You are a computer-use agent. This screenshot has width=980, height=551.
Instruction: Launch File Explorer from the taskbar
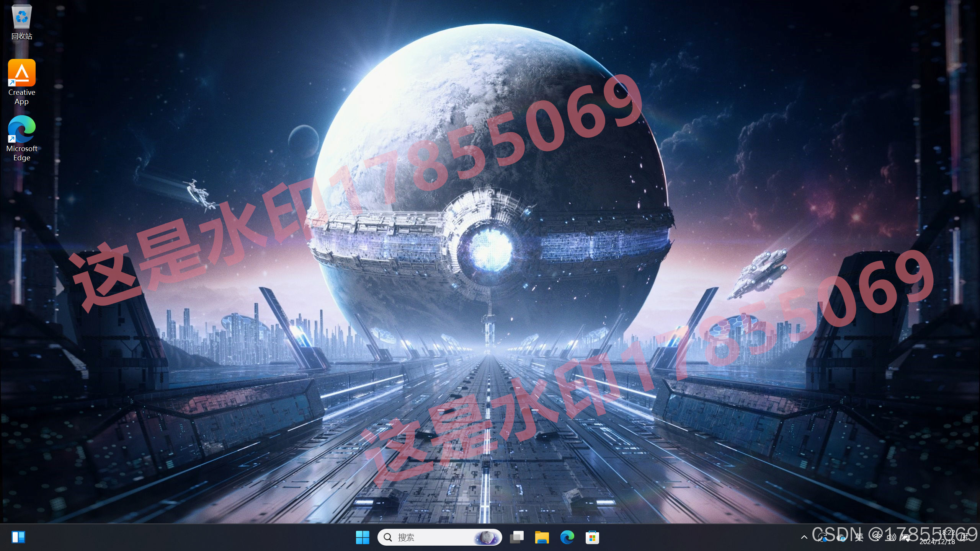pyautogui.click(x=542, y=537)
